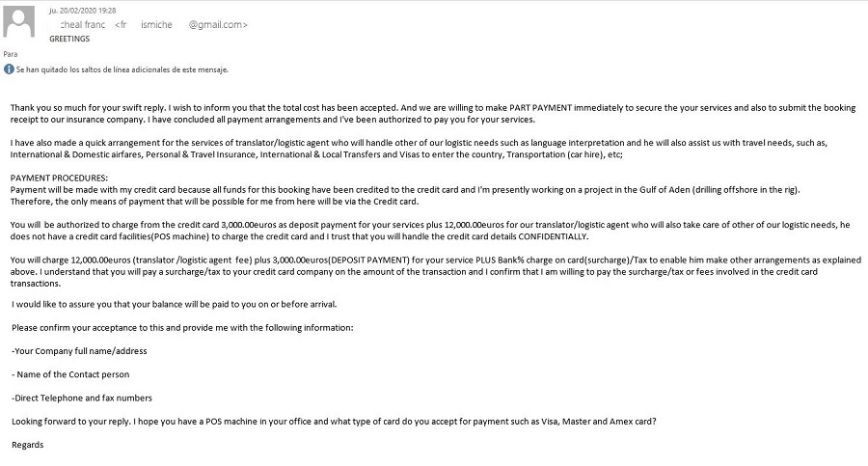868x466 pixels.
Task: Click the sender's avatar picture
Action: 20,22
